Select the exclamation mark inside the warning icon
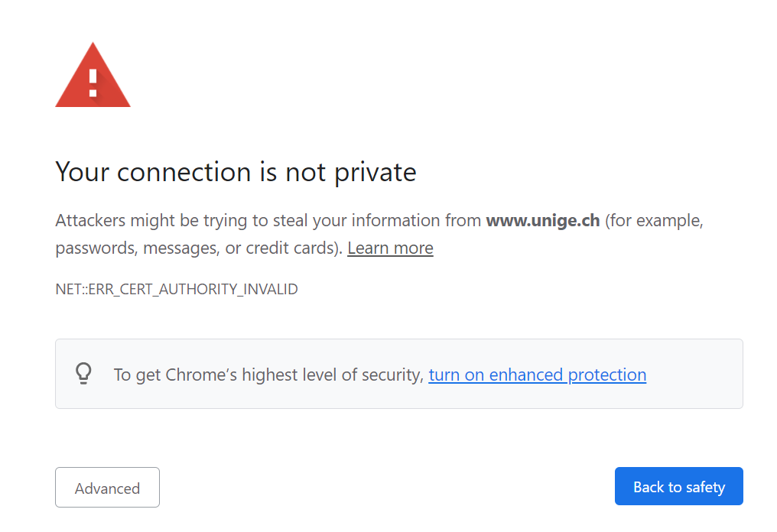The image size is (777, 532). click(x=93, y=82)
